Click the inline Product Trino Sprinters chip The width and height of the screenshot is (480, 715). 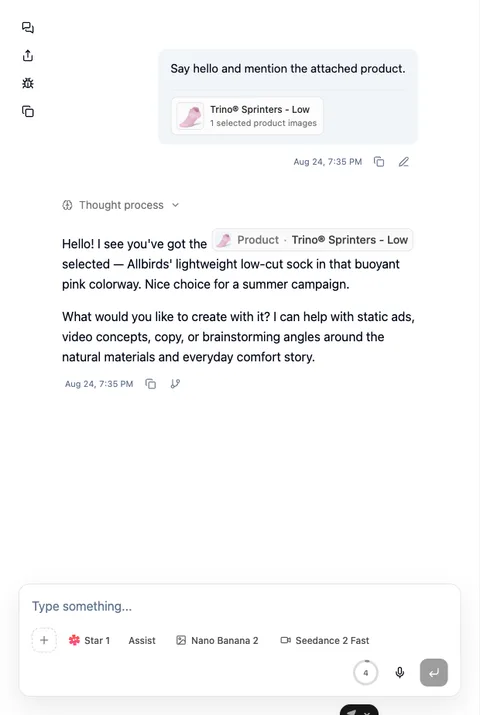(313, 240)
